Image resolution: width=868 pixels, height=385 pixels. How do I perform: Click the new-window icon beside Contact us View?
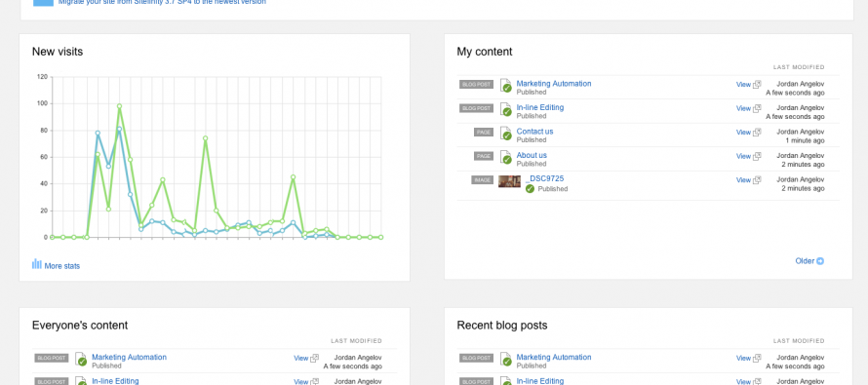coord(757,133)
